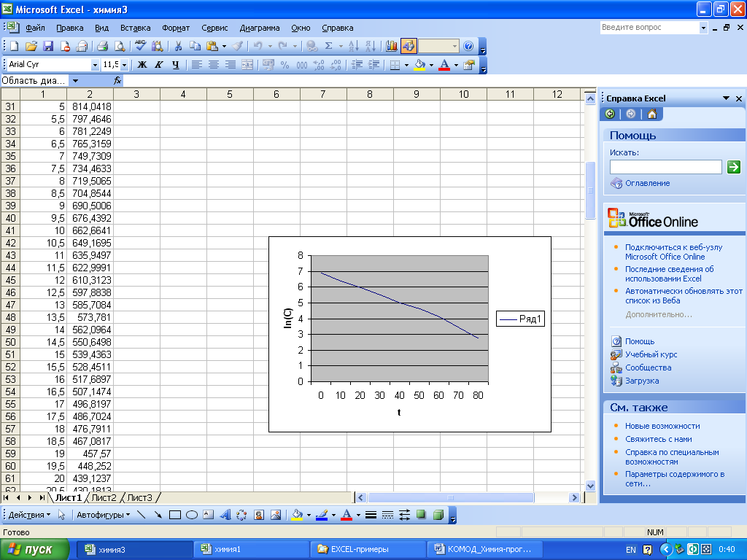Expand the Arial Cyr font dropdown
Image resolution: width=747 pixels, height=560 pixels.
pos(95,65)
